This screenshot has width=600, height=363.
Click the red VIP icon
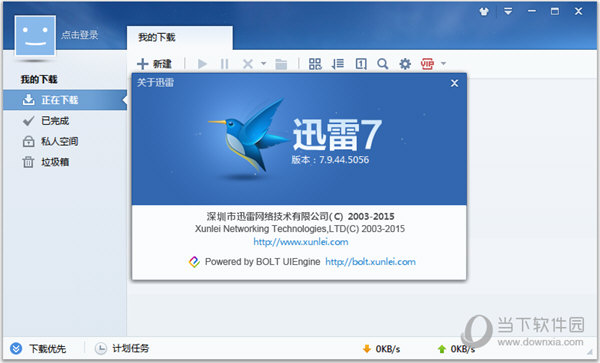427,63
